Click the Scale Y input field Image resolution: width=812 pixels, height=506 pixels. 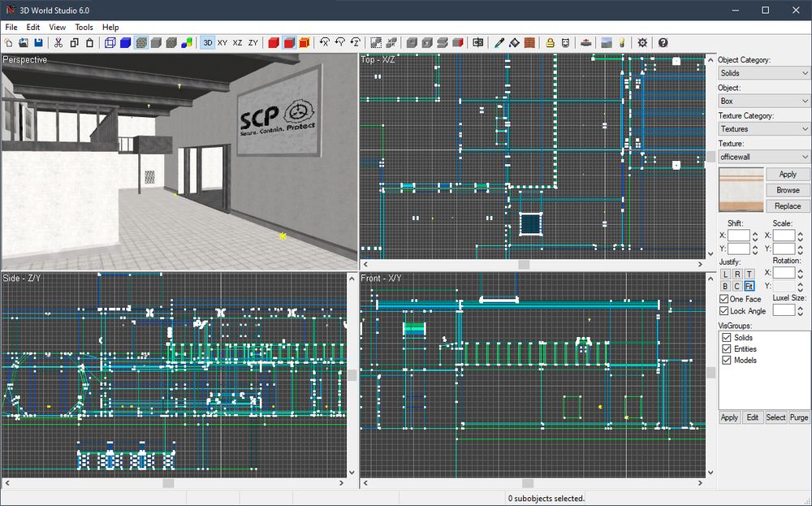pyautogui.click(x=784, y=249)
